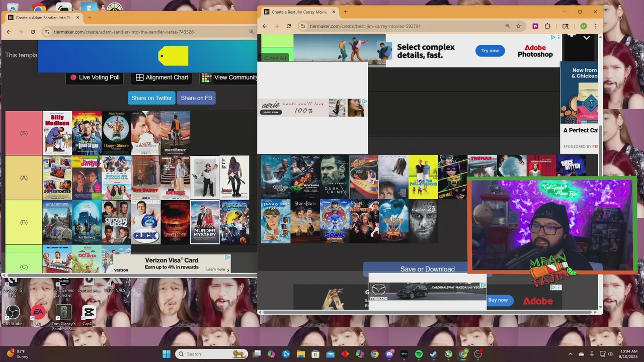
Task: Open Spotify from the taskbar
Action: 419,354
